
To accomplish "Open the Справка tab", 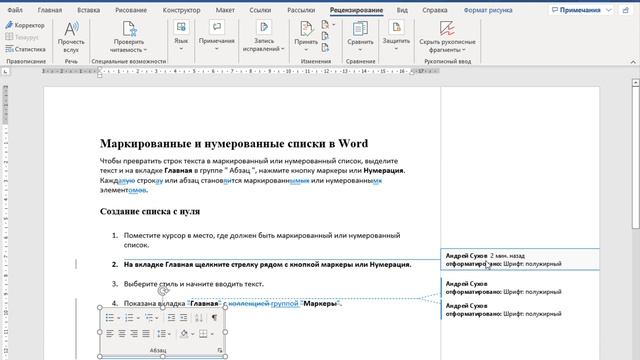I will coord(435,10).
